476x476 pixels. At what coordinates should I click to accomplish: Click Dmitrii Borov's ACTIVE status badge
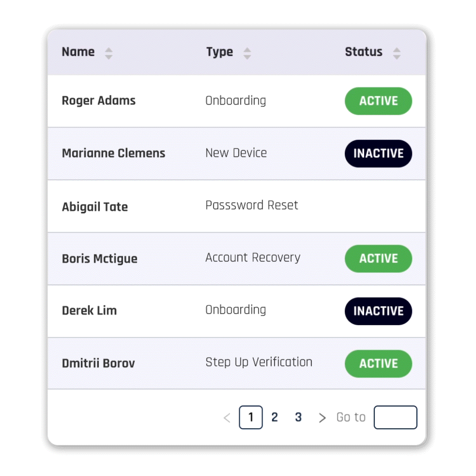point(378,364)
